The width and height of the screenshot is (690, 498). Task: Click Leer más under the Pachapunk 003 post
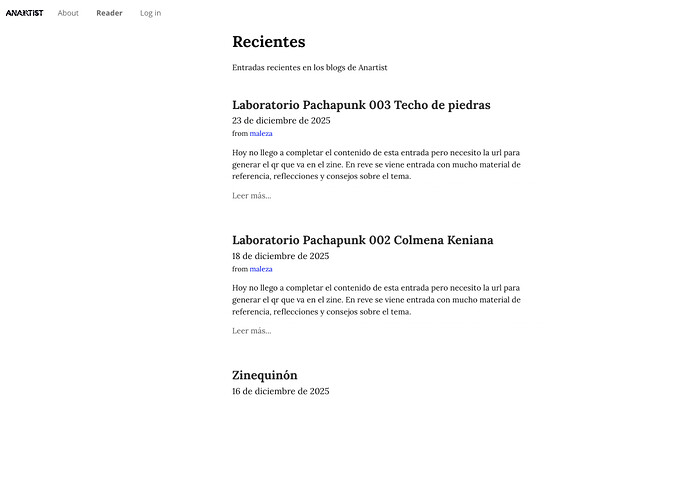pyautogui.click(x=251, y=195)
